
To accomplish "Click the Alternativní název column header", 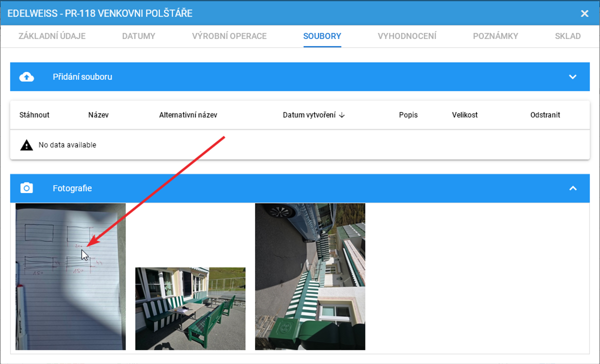I will click(x=188, y=115).
